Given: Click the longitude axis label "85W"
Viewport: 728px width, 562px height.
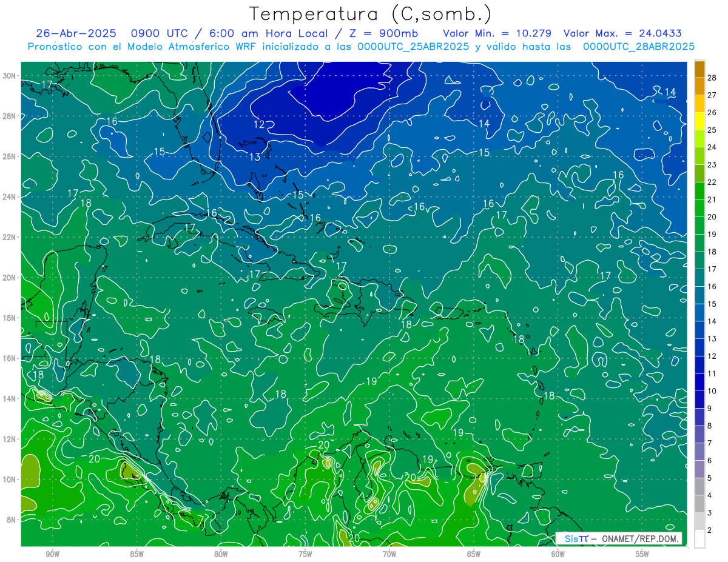Looking at the screenshot, I should [136, 554].
